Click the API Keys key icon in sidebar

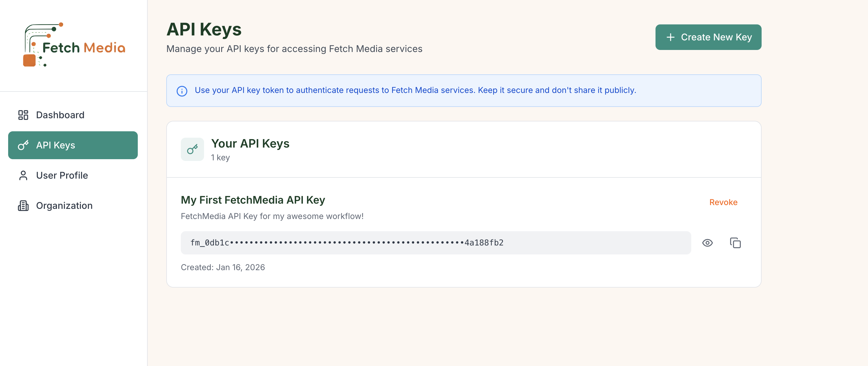pos(23,145)
